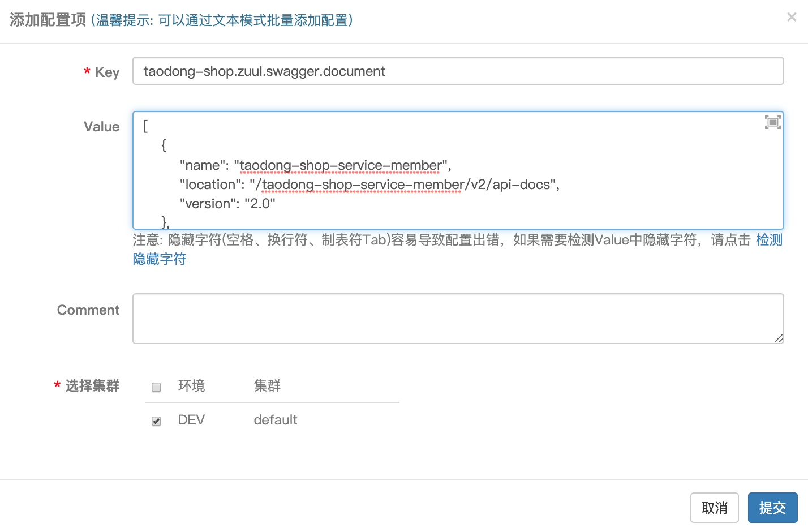
Task: Click the default cluster cell
Action: 276,420
